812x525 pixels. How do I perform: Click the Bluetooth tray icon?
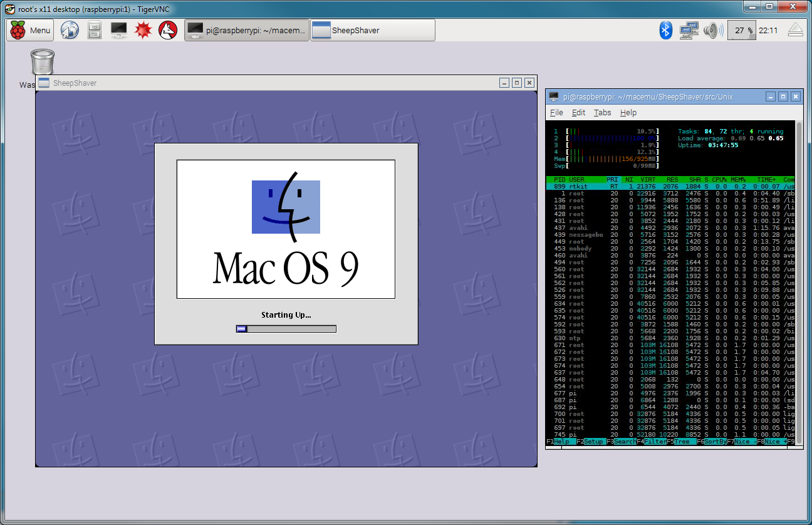pyautogui.click(x=666, y=30)
